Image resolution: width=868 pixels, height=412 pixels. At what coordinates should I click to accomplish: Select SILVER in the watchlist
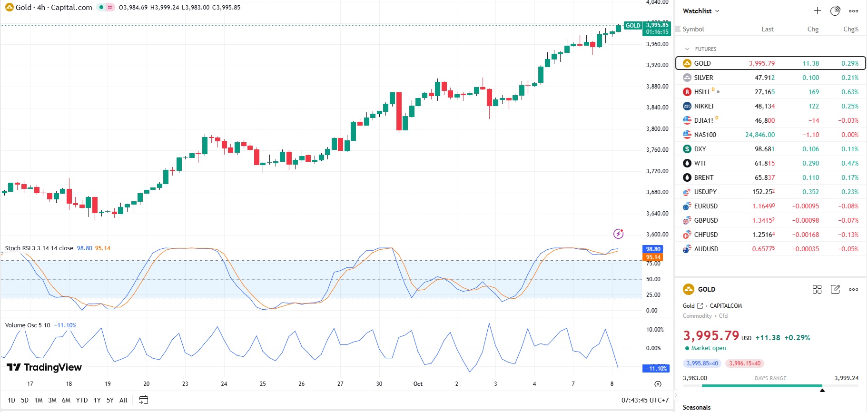pyautogui.click(x=703, y=78)
